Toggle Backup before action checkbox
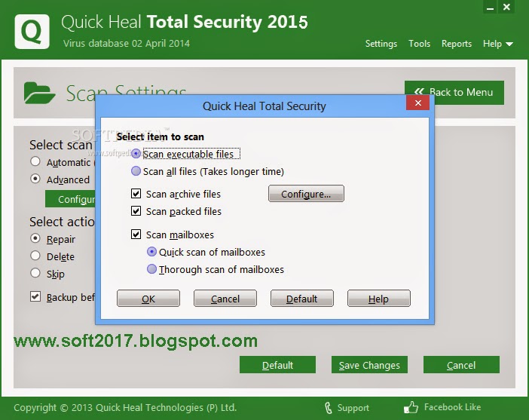Viewport: 529px width, 420px height. click(35, 297)
